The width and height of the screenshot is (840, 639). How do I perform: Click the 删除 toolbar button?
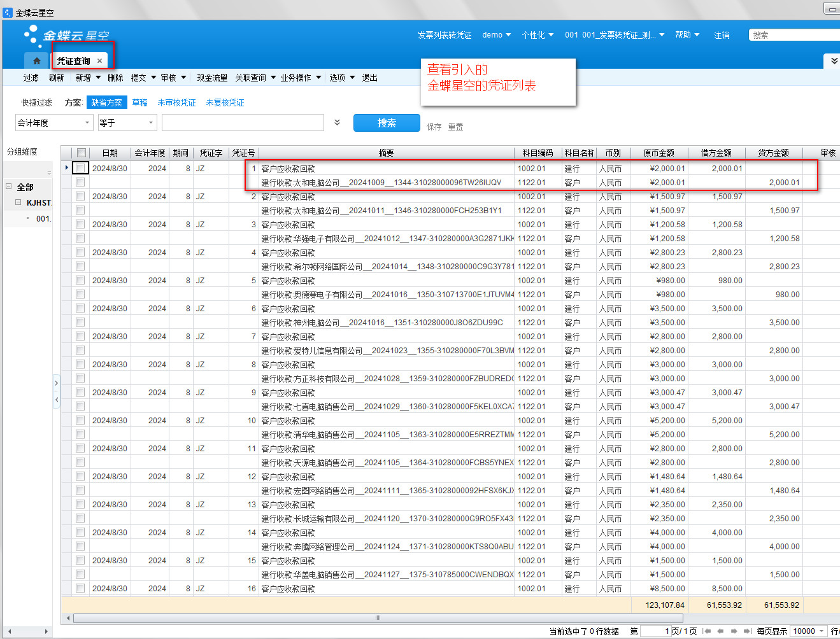[115, 78]
